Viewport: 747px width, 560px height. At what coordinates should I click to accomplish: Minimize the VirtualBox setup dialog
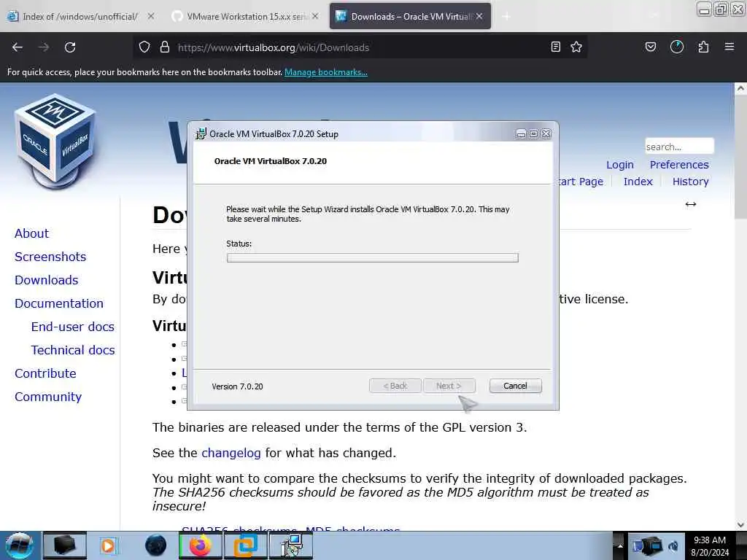(x=521, y=134)
